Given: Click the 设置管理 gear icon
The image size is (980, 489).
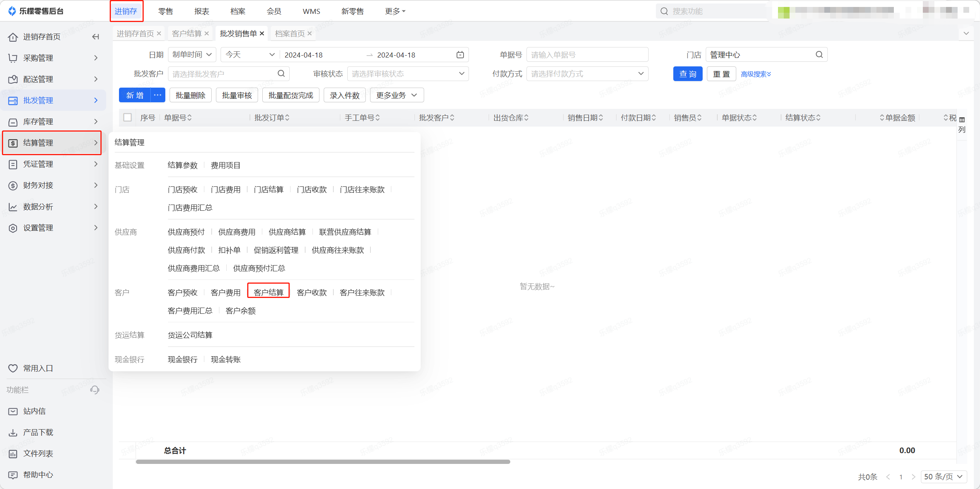Looking at the screenshot, I should click(13, 228).
